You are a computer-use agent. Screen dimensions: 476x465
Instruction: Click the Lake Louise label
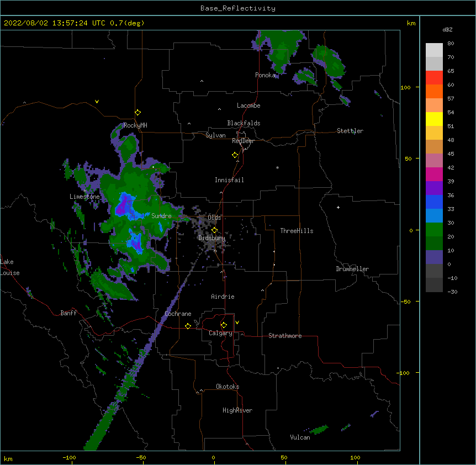10,267
